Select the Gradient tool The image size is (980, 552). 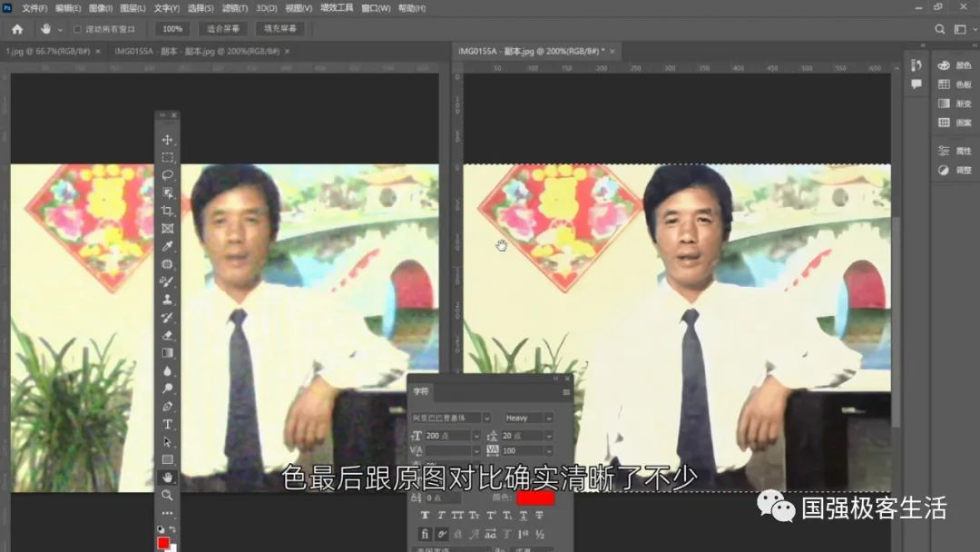tap(167, 352)
